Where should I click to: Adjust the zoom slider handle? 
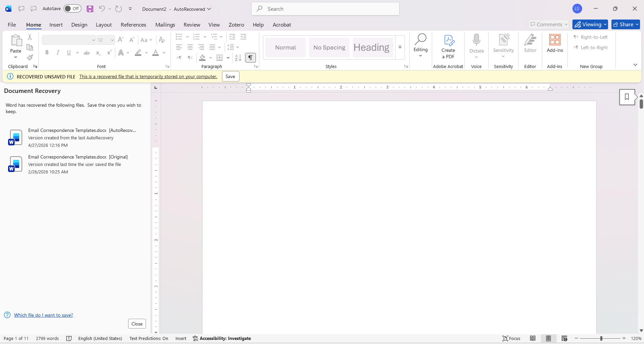601,338
